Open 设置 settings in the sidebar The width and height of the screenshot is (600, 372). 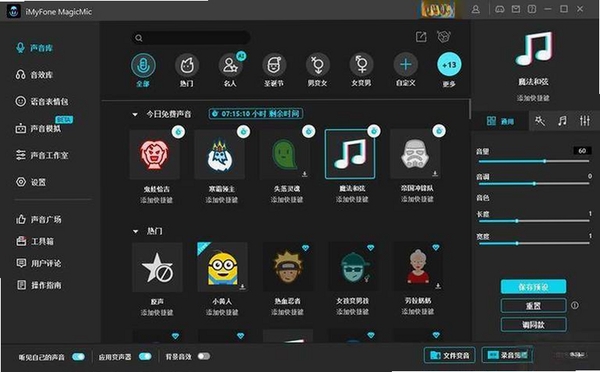(x=31, y=182)
